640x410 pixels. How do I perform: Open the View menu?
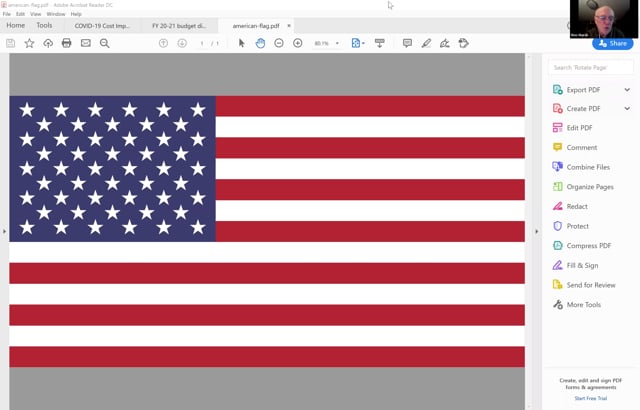[x=36, y=14]
